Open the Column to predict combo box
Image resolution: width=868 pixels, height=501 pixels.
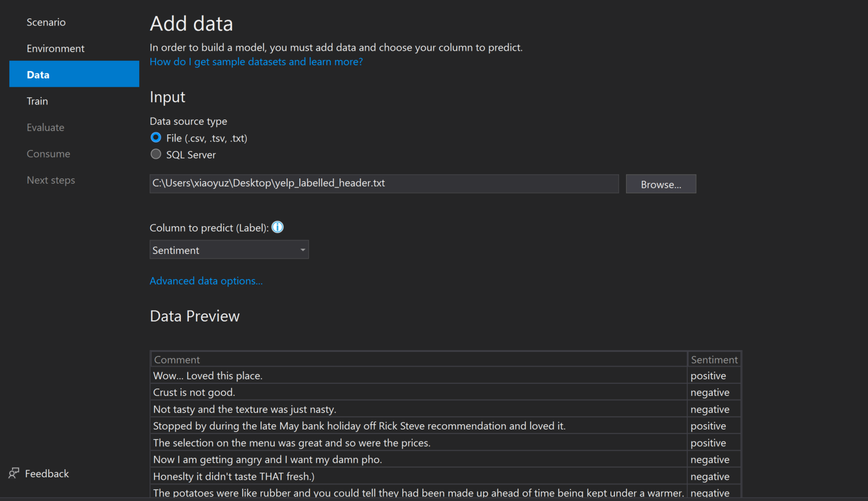pyautogui.click(x=229, y=249)
